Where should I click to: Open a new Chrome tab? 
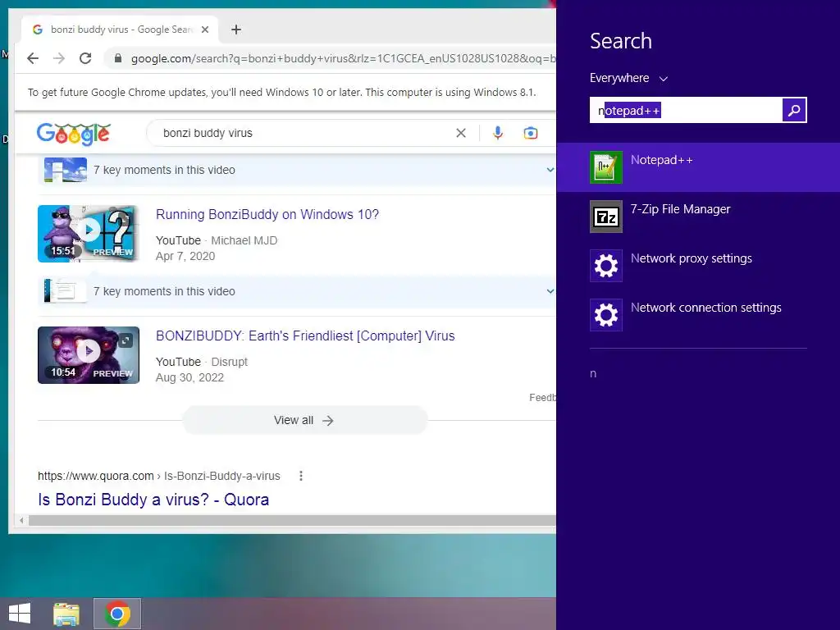coord(236,30)
